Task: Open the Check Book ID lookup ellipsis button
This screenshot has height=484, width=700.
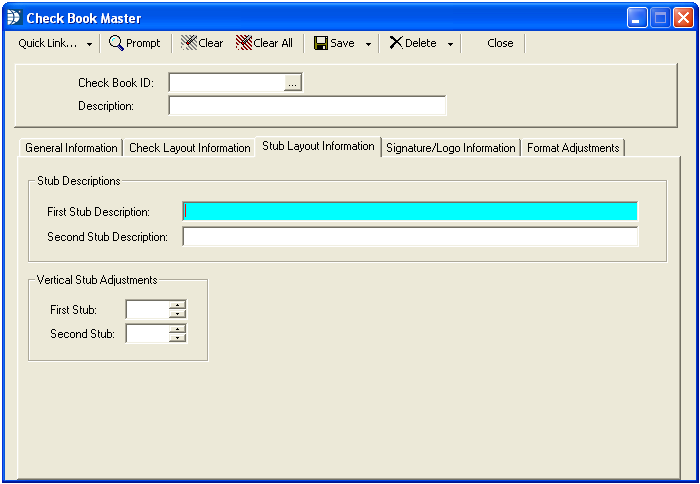Action: pos(293,83)
